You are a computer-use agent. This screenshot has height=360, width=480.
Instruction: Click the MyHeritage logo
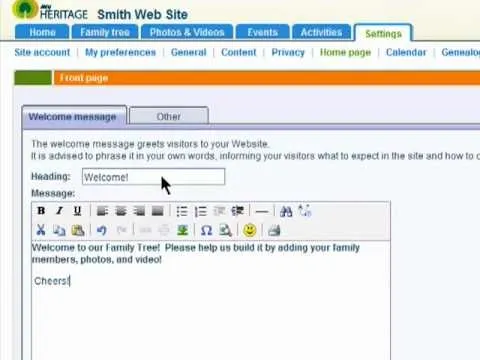[x=50, y=10]
